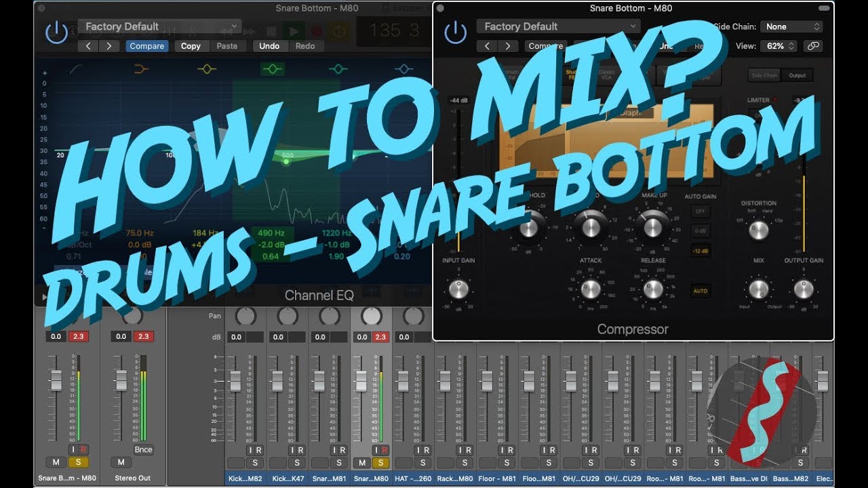Click the red 2.3 peak on Snar...M80 strip

tap(380, 337)
